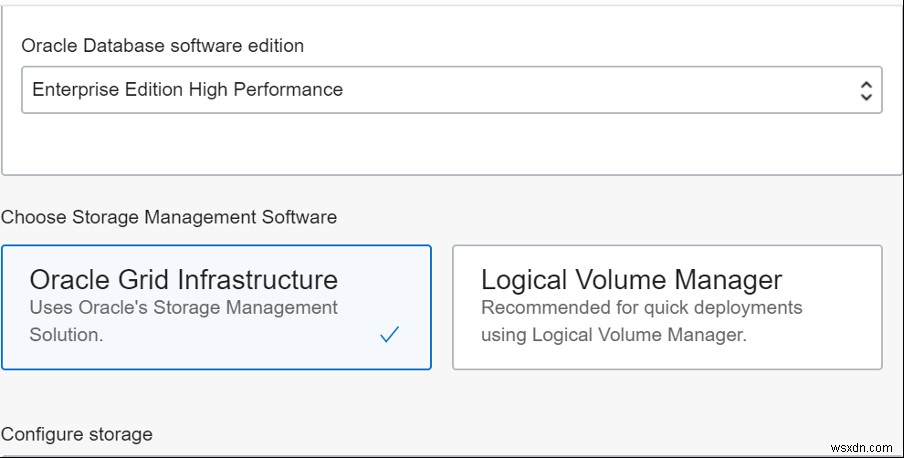Choose the Logical Volume Manager option
This screenshot has width=904, height=458.
pyautogui.click(x=667, y=307)
